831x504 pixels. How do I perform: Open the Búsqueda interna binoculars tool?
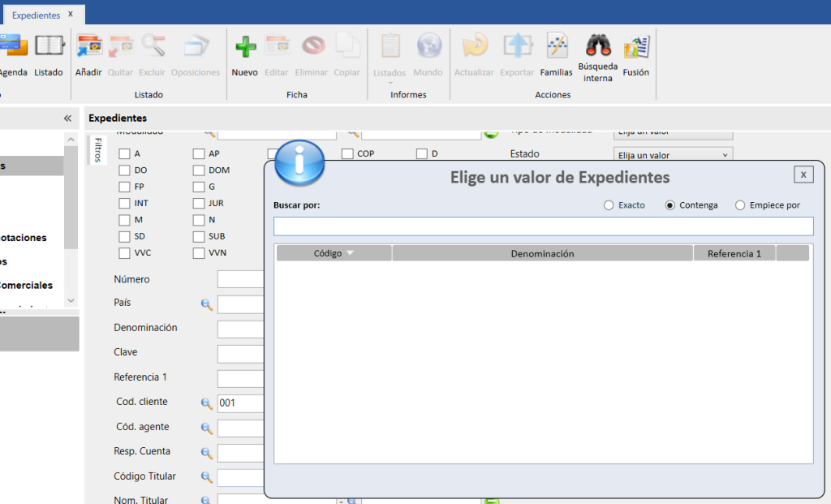(x=598, y=47)
